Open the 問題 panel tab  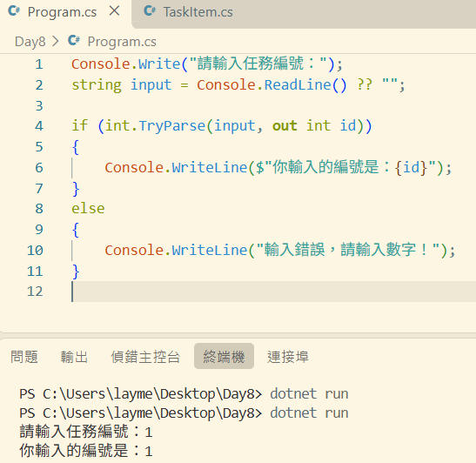click(x=24, y=357)
